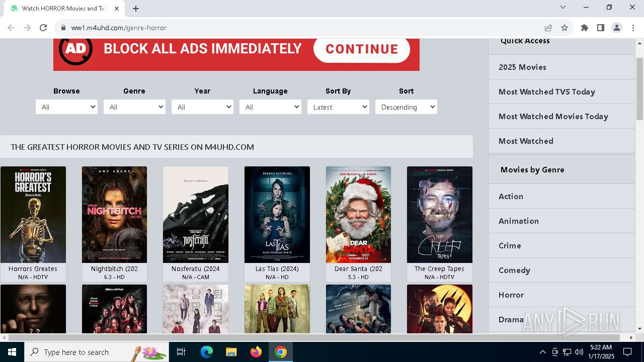644x362 pixels.
Task: Launch Firefox from the taskbar
Action: pyautogui.click(x=256, y=352)
